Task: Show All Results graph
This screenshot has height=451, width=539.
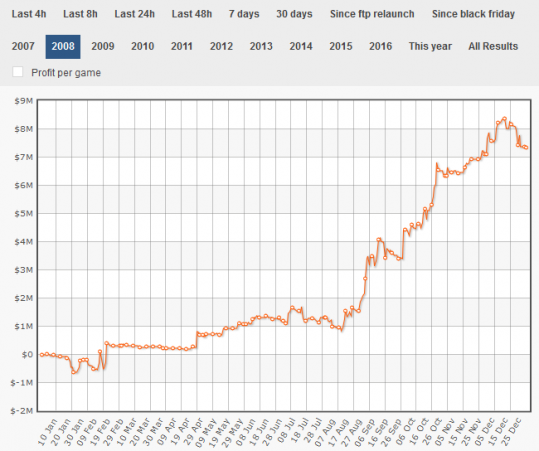Action: tap(493, 46)
